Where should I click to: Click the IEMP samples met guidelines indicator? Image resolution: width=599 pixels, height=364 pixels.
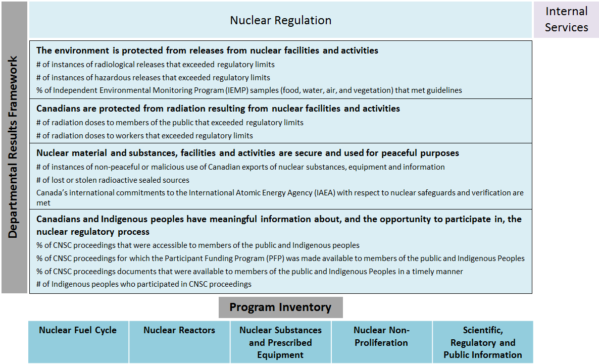click(x=249, y=90)
